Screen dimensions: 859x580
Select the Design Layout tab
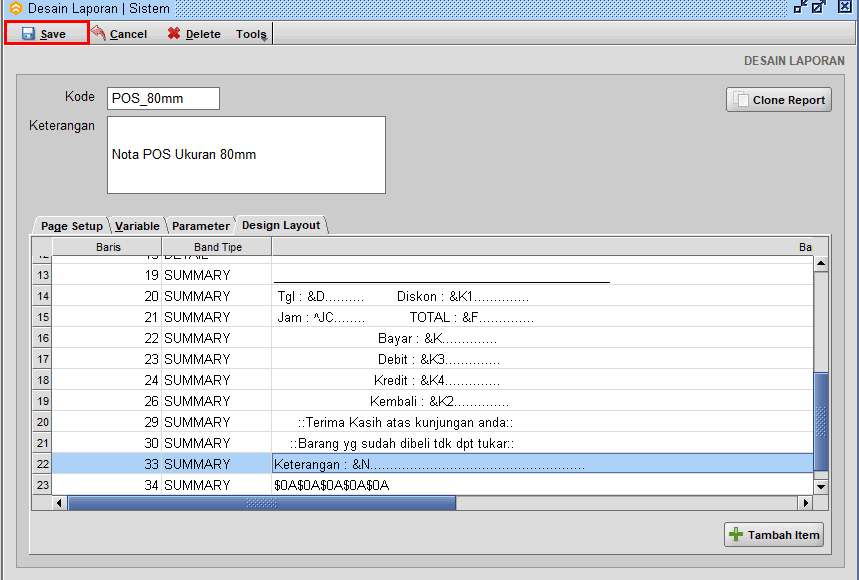(x=281, y=225)
